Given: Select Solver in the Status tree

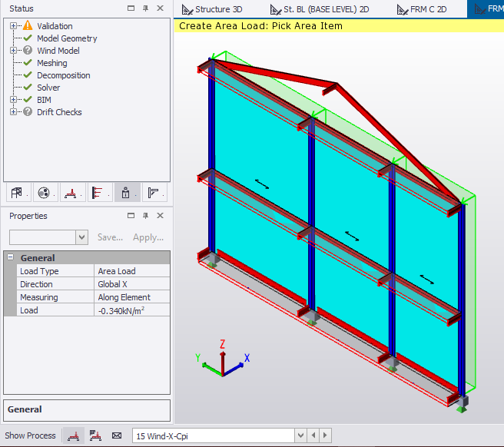Looking at the screenshot, I should tap(48, 88).
